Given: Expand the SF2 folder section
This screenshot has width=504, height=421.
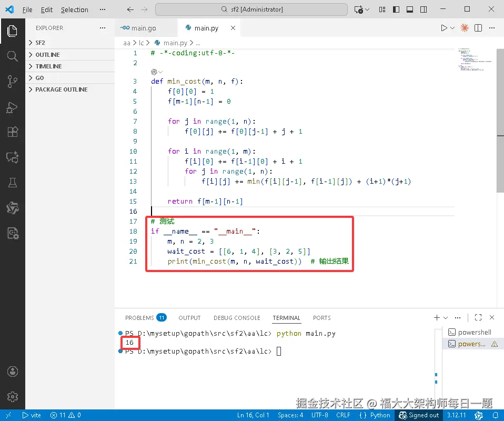Looking at the screenshot, I should [70, 43].
